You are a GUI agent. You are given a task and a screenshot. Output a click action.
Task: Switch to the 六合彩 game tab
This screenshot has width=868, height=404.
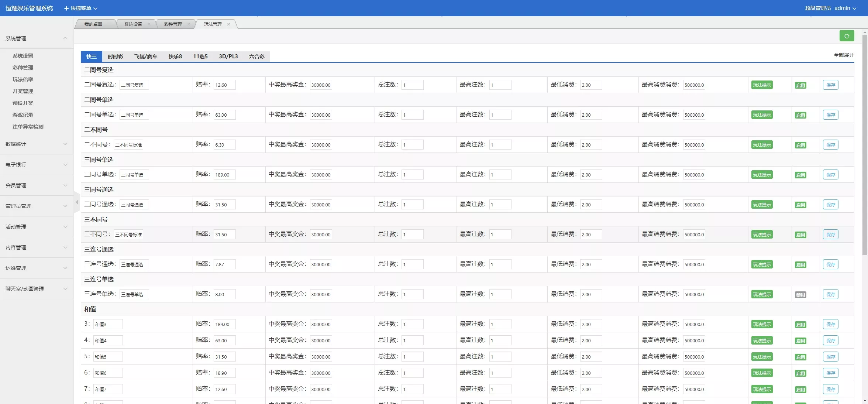click(x=256, y=57)
